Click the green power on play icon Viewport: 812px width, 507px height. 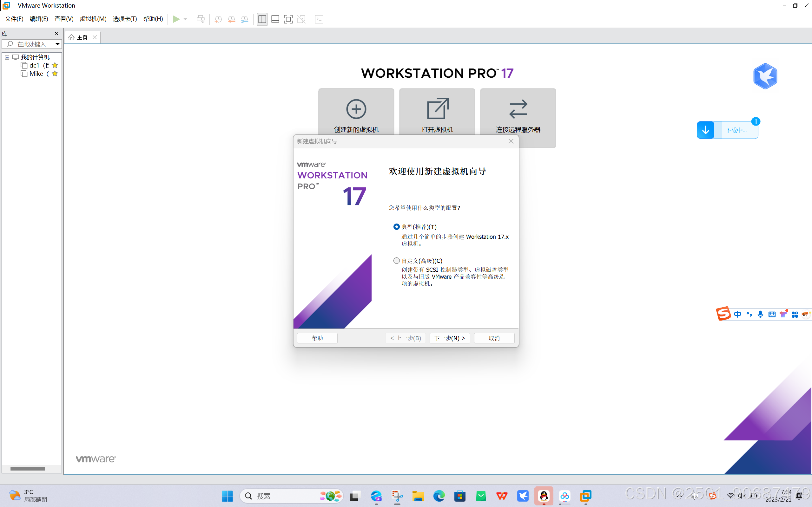point(176,19)
